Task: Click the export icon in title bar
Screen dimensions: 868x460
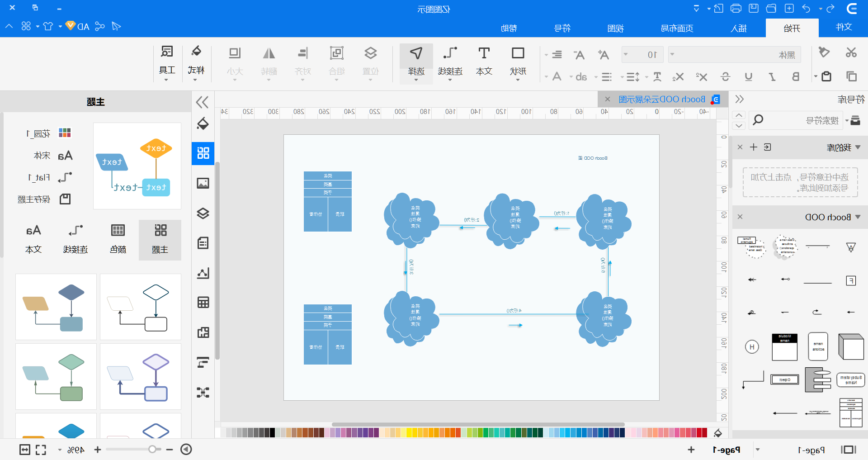Action: pyautogui.click(x=718, y=8)
